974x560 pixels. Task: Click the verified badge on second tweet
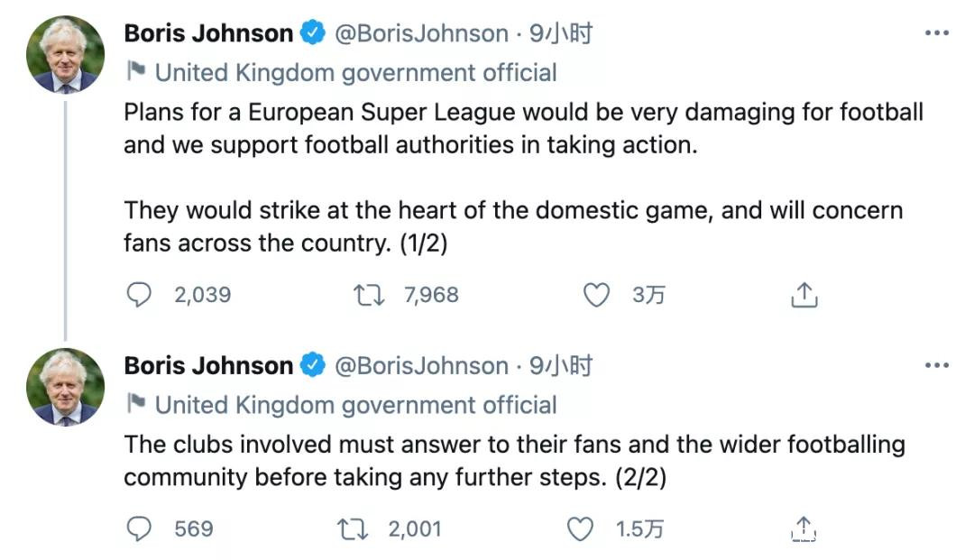tap(313, 366)
